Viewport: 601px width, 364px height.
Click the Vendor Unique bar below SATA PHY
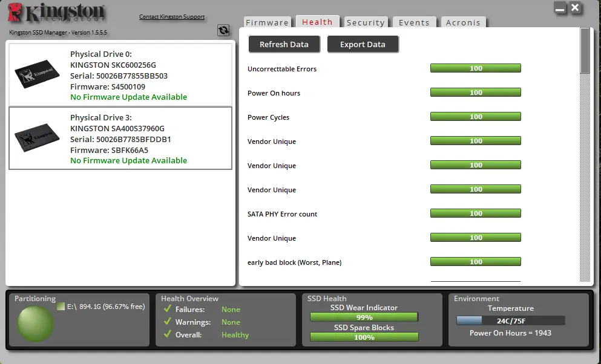(476, 238)
